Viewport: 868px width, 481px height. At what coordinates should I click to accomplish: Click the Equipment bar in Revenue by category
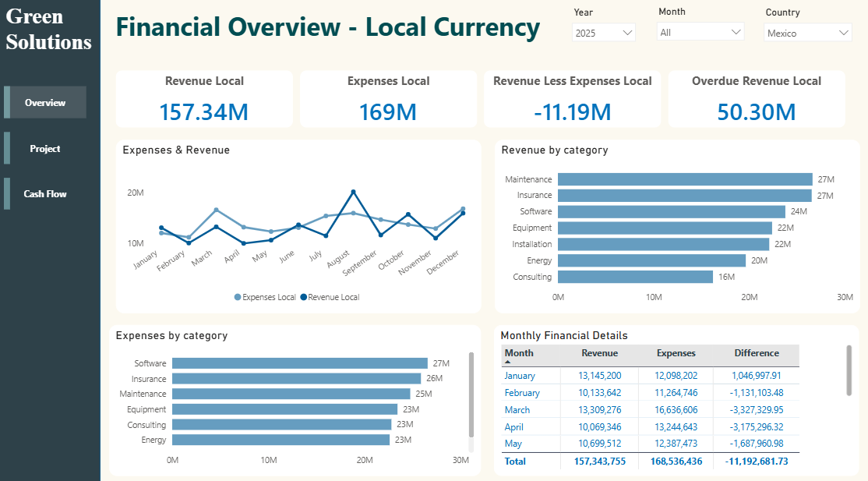[x=665, y=228]
